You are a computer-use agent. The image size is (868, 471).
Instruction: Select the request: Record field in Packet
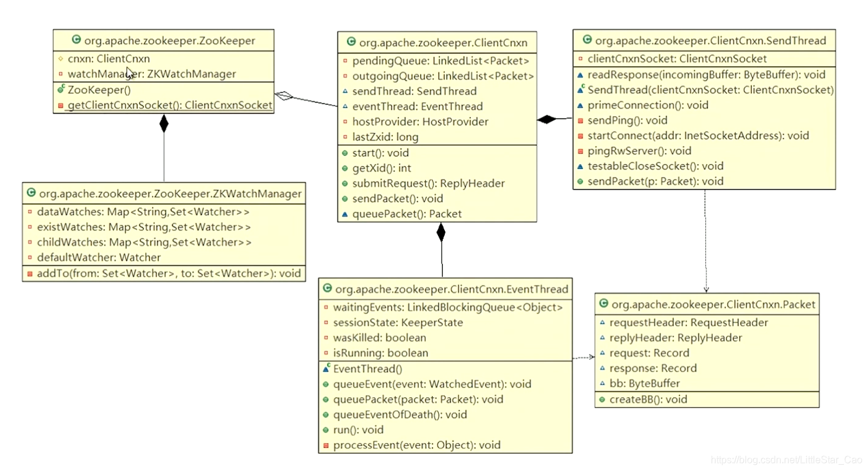(x=649, y=353)
